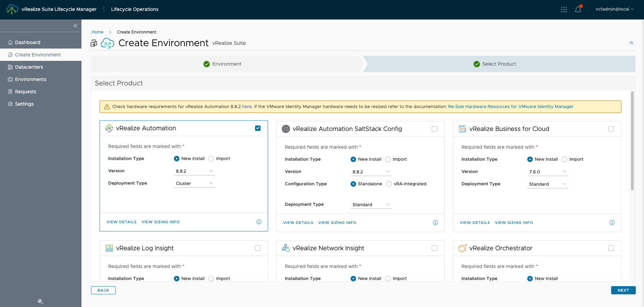This screenshot has height=307, width=644.
Task: Open info icon on vRealize Automation card
Action: (x=259, y=222)
